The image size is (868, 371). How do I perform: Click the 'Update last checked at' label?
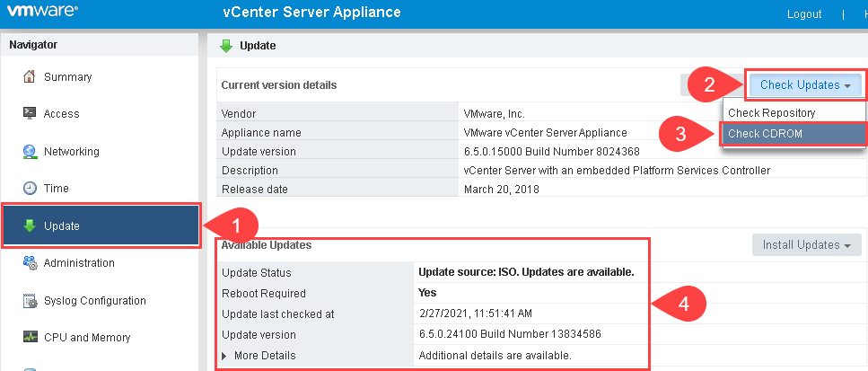pyautogui.click(x=278, y=314)
